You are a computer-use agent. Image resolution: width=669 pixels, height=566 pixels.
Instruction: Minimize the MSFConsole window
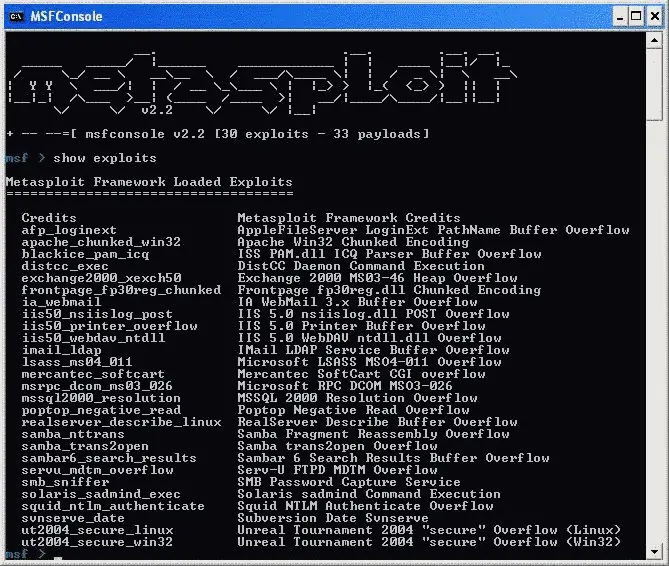point(620,17)
